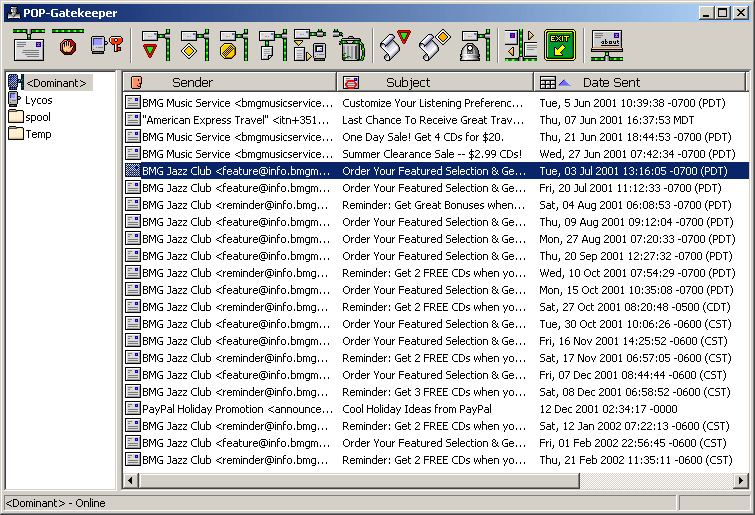Click the envelope with hatched yellow octagon icon
Screen dimensions: 755x515
point(234,45)
